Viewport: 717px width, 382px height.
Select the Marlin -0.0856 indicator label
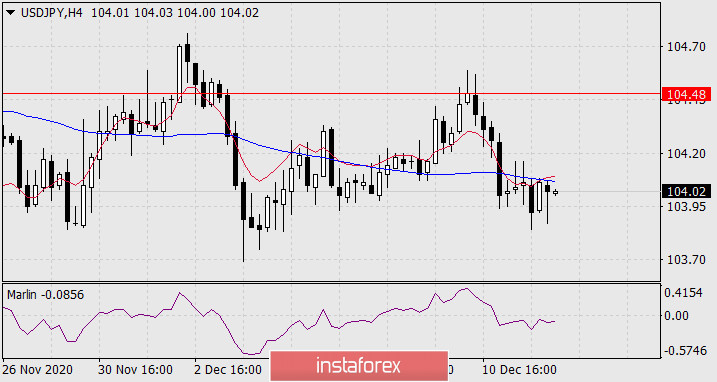[x=45, y=295]
